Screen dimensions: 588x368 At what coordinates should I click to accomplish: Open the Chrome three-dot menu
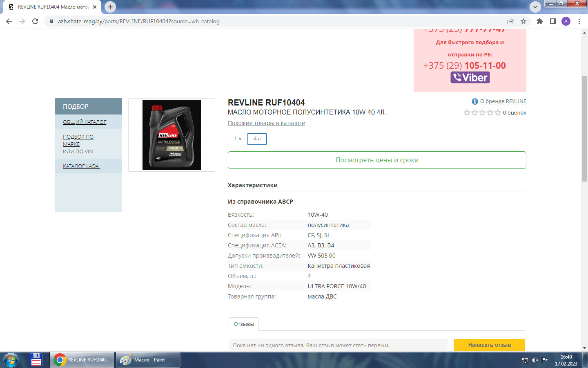[579, 21]
